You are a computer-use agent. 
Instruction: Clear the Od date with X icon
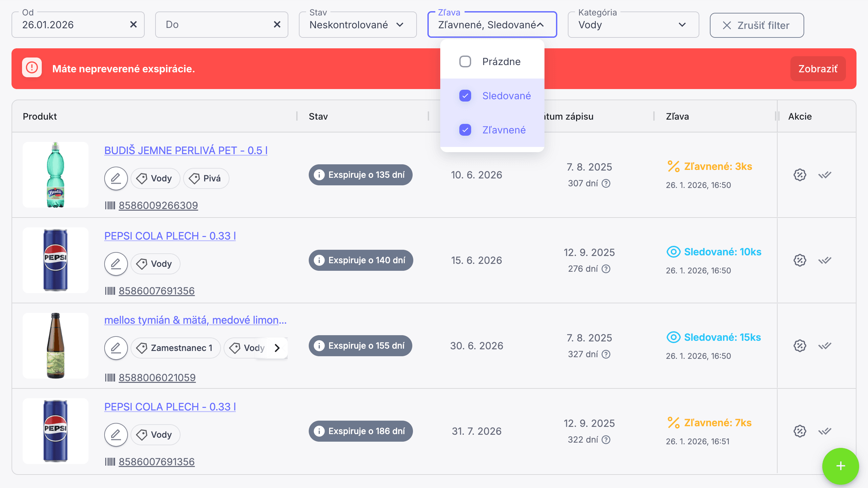pyautogui.click(x=133, y=25)
